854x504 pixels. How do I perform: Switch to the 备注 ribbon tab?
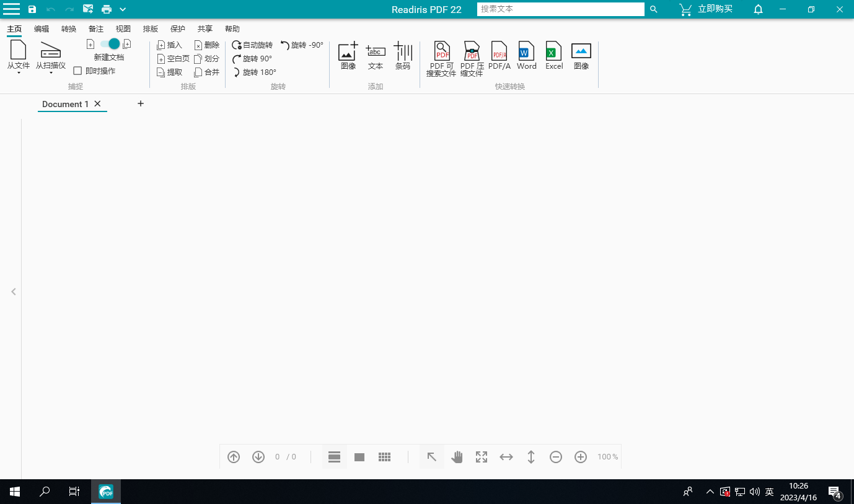(x=96, y=28)
